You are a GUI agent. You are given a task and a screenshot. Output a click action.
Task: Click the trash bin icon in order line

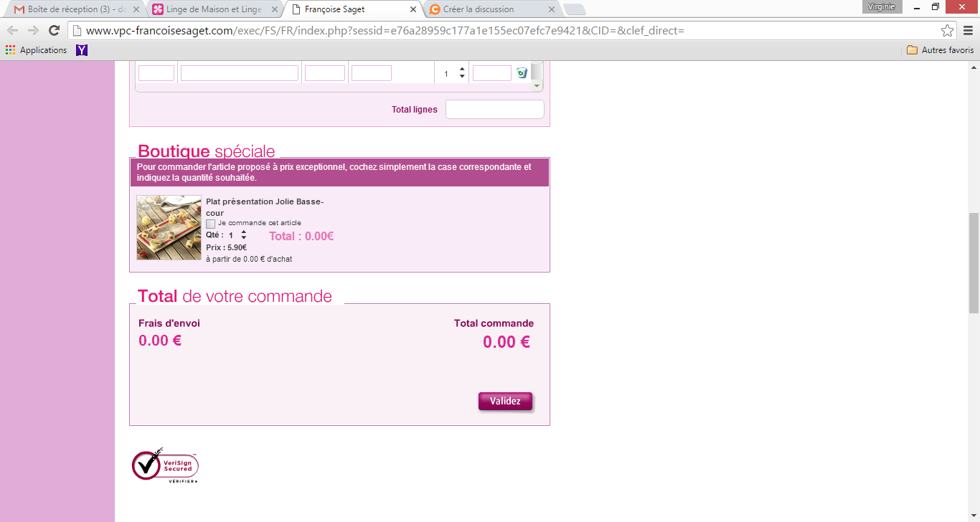(x=522, y=72)
